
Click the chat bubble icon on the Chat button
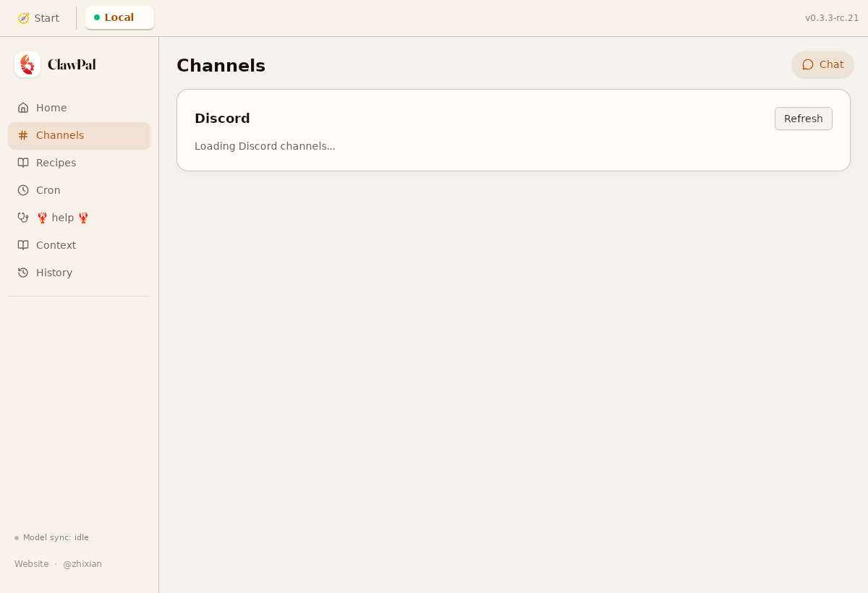pos(808,64)
